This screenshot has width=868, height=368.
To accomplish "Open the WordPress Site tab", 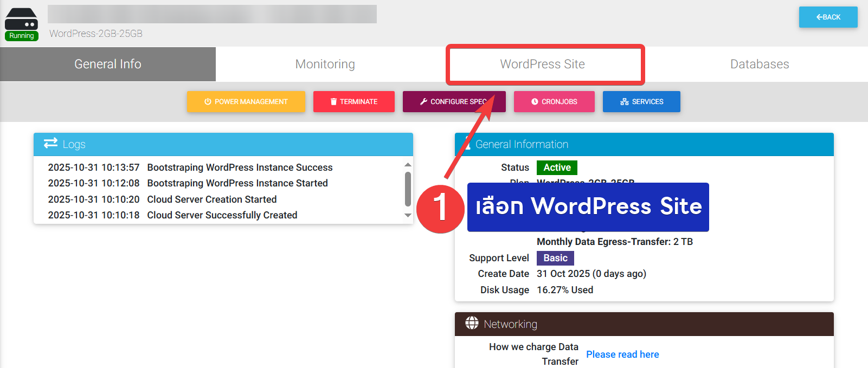I will click(x=542, y=64).
